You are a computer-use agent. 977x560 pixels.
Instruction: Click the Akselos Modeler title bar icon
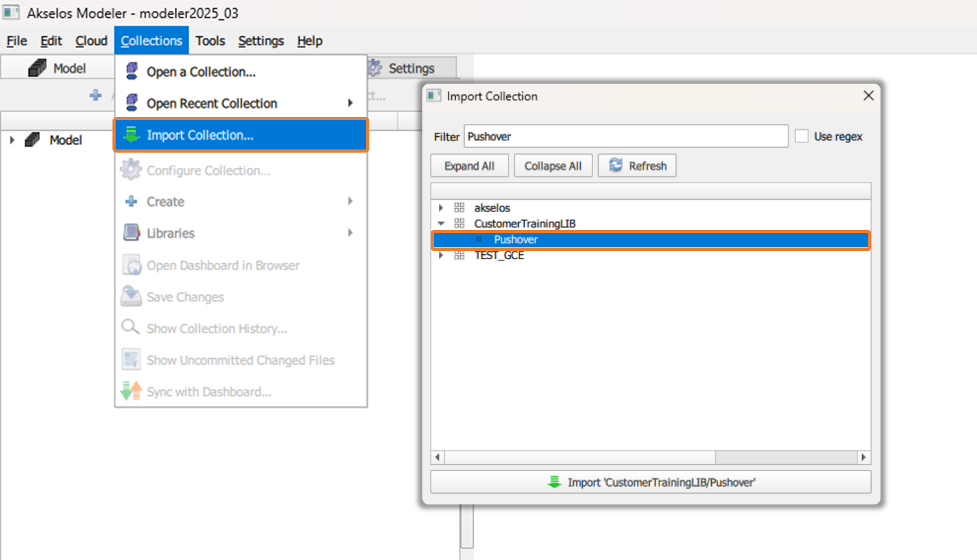point(11,12)
